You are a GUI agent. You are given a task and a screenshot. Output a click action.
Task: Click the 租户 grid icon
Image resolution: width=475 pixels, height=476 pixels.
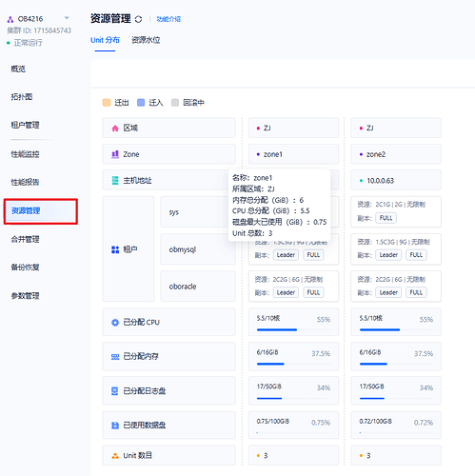coord(115,249)
